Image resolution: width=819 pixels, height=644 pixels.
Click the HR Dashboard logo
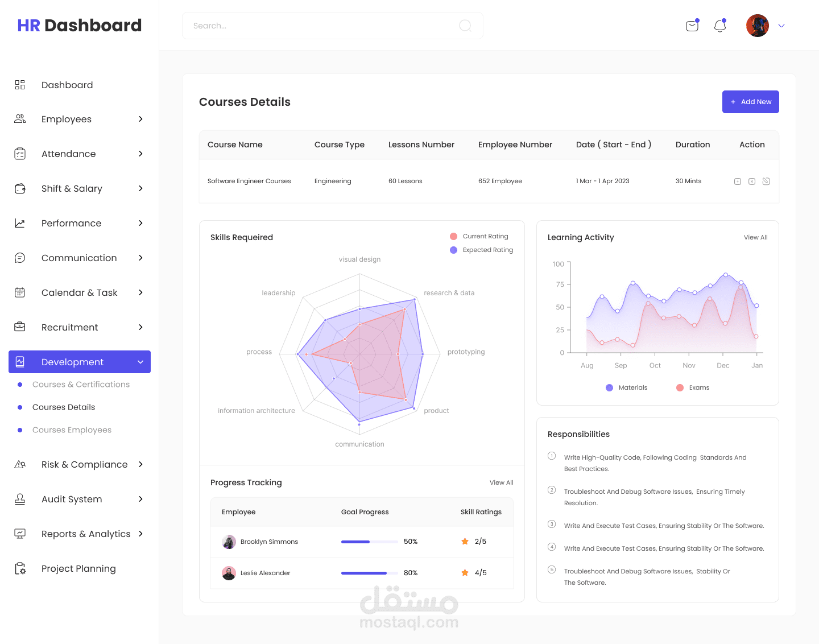[80, 26]
